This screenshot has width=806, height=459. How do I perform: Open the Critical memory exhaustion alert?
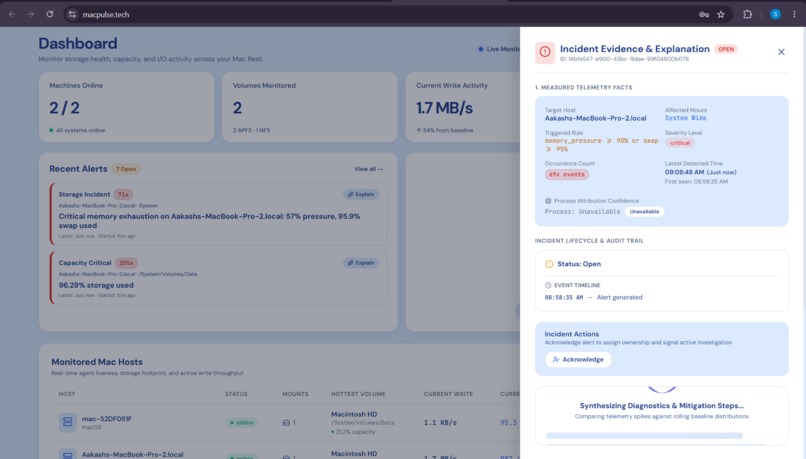pos(218,214)
